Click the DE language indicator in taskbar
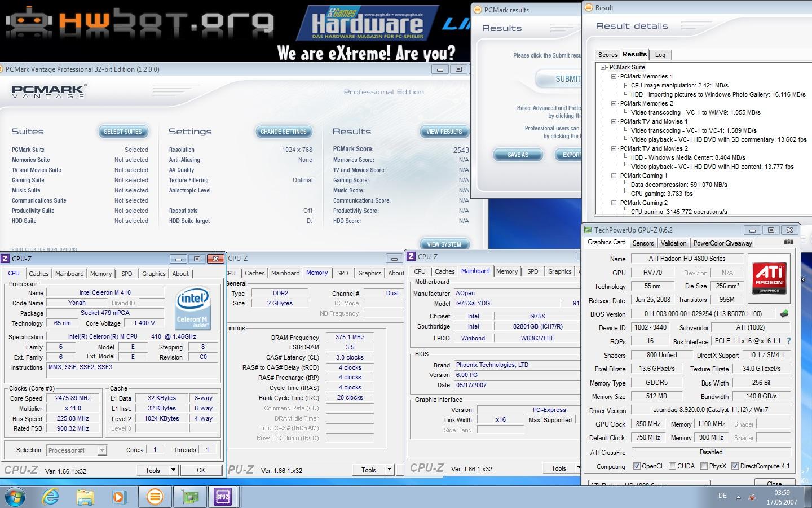 click(x=722, y=496)
